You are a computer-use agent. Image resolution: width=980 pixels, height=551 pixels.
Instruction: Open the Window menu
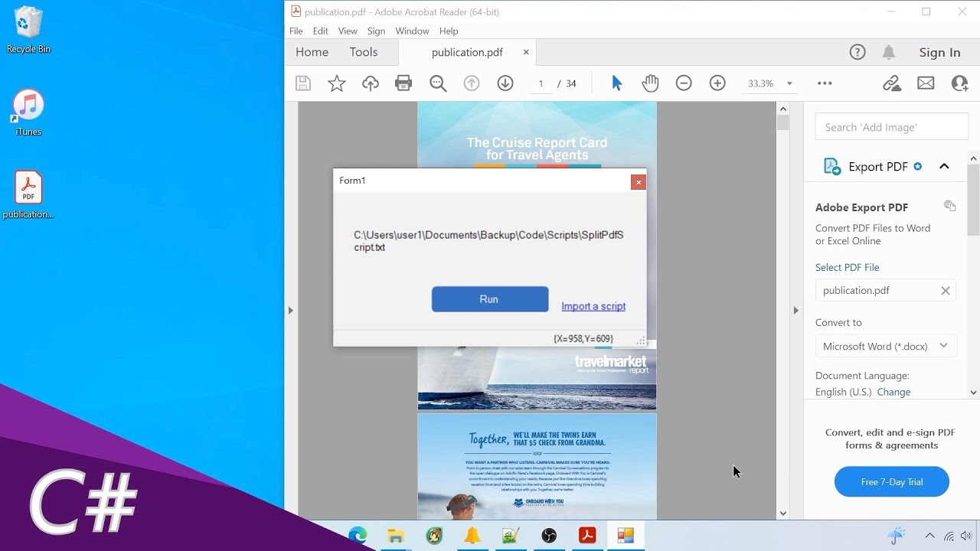[x=412, y=31]
